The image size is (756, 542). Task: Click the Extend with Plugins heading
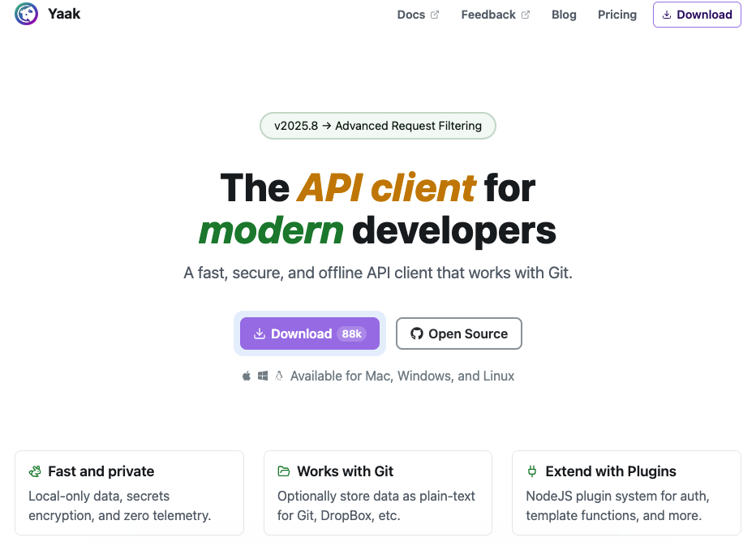pos(610,471)
